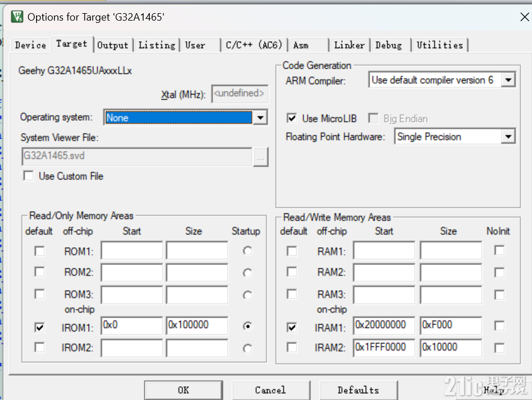Open the C/C++ (AC6) tab
This screenshot has width=532, height=400.
pos(254,45)
